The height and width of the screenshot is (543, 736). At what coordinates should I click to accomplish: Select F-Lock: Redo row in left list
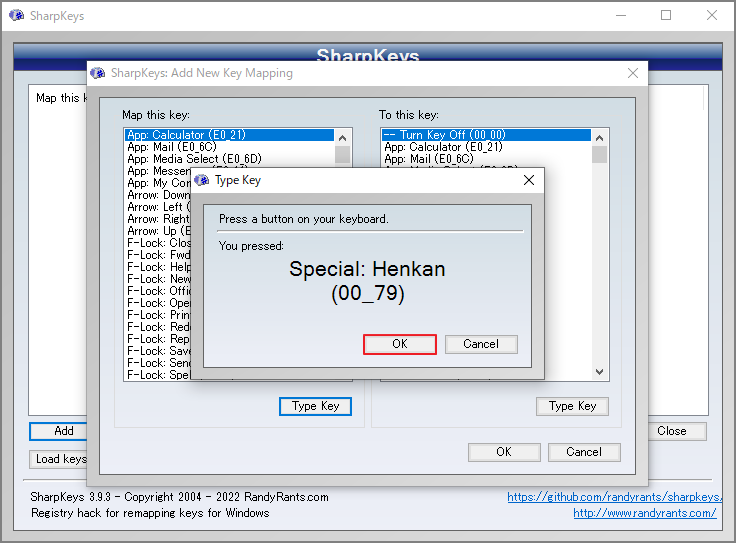[158, 327]
